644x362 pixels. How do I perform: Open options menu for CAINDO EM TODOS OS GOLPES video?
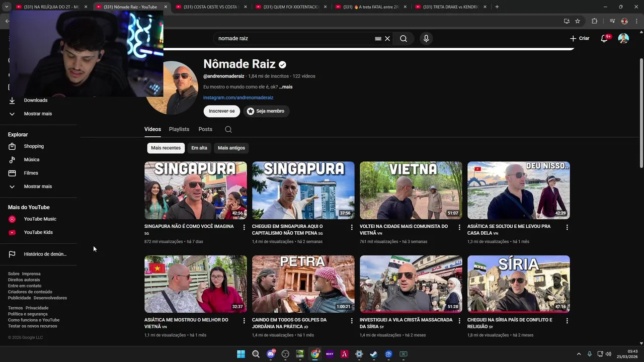352,321
